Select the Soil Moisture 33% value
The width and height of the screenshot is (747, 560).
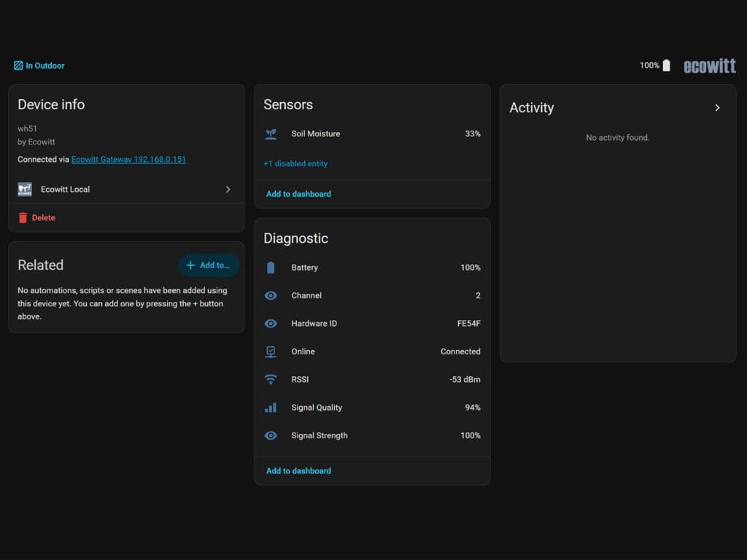tap(473, 134)
